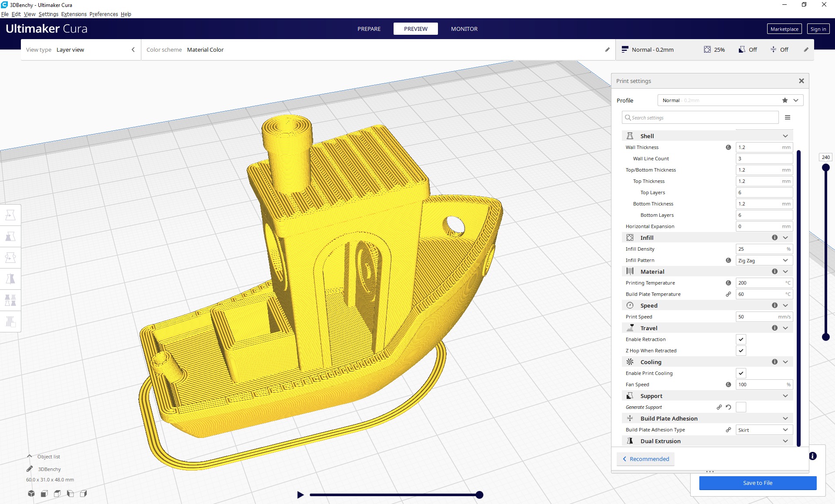Open setting visibility hamburger menu

click(788, 117)
